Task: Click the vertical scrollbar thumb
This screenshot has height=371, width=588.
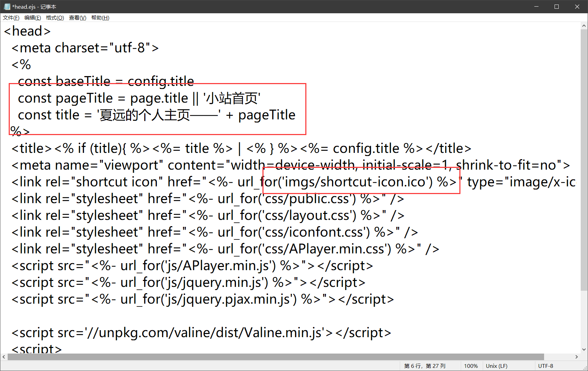Action: [x=584, y=160]
